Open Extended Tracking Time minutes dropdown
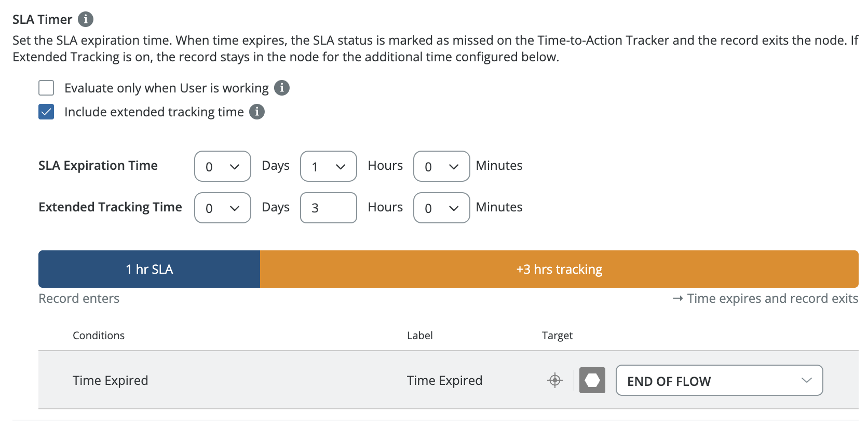This screenshot has width=868, height=428. point(442,208)
